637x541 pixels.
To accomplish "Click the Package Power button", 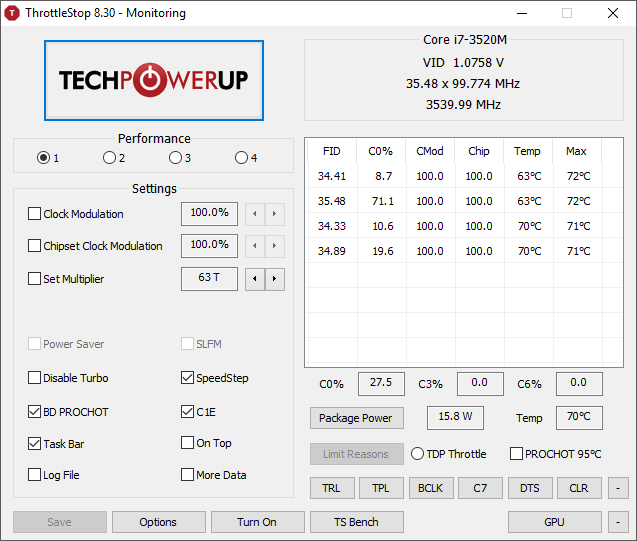I will [357, 418].
